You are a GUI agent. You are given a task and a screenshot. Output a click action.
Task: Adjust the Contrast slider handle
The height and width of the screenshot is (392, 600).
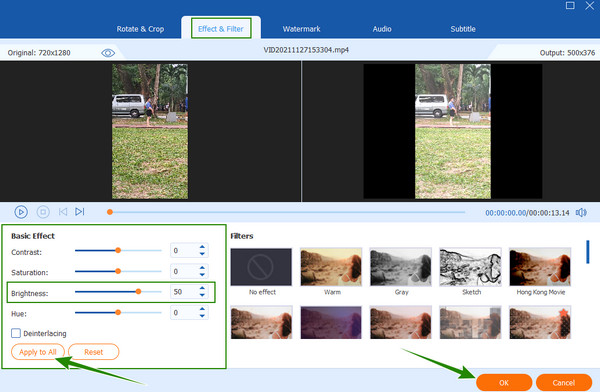tap(118, 250)
